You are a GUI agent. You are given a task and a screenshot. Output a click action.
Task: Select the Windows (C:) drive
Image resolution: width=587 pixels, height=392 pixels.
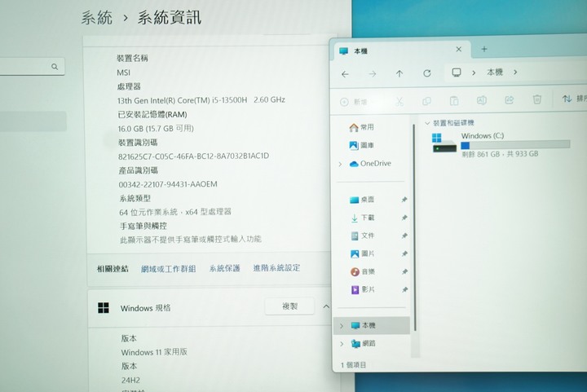click(501, 144)
